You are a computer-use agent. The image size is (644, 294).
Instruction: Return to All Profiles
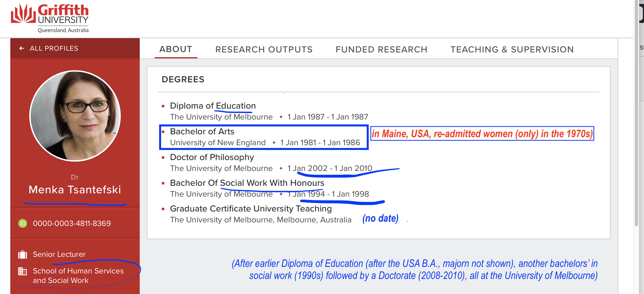[54, 48]
